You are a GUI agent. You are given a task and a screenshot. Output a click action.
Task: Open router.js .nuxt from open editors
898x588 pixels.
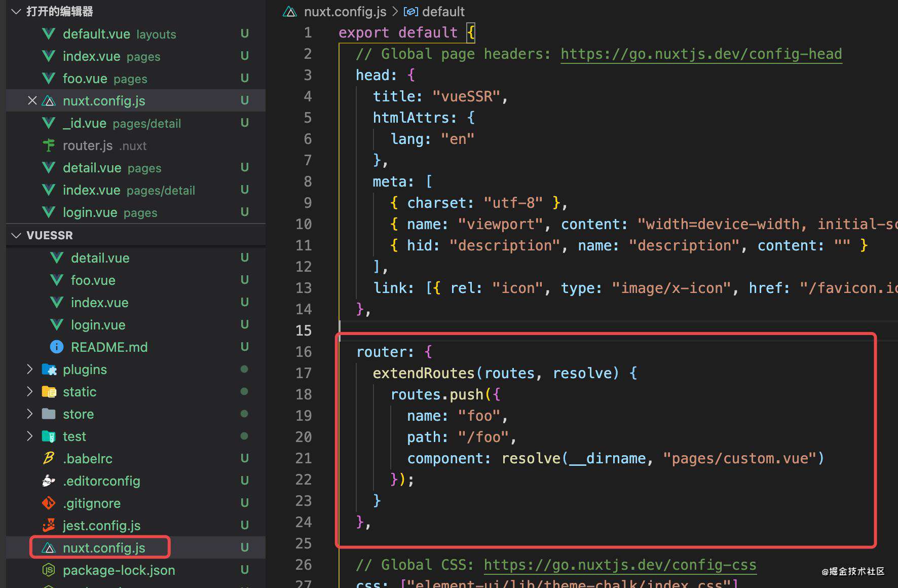[x=136, y=145]
